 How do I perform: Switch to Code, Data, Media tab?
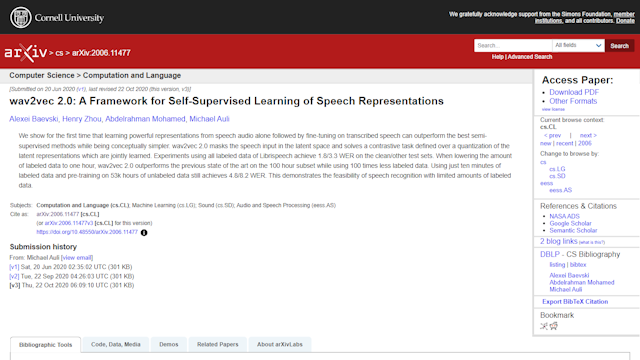coord(116,344)
